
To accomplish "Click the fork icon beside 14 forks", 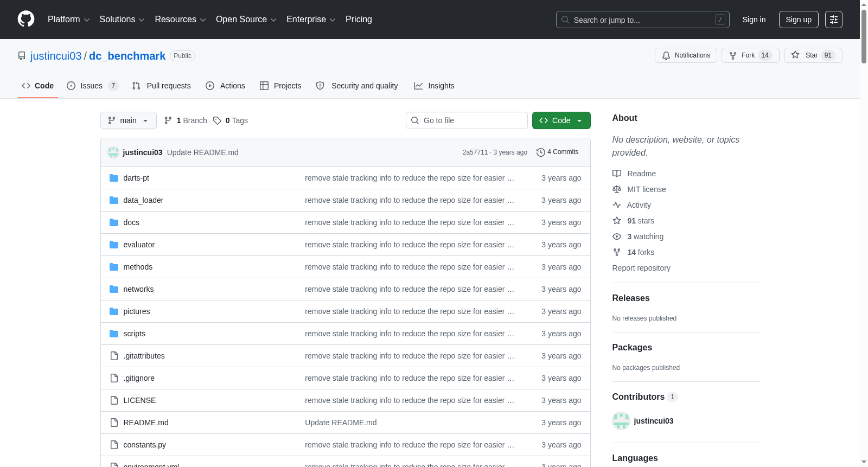I will point(617,252).
